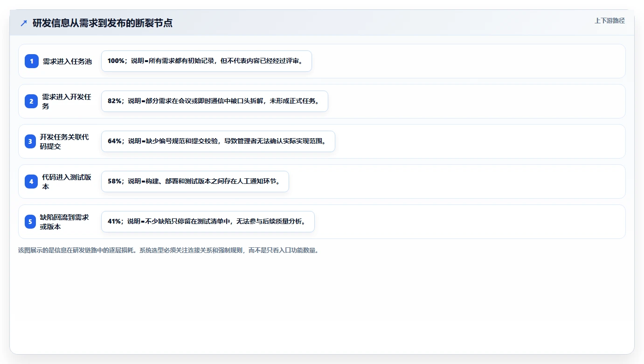Click the arrow icon beside the title

point(24,23)
